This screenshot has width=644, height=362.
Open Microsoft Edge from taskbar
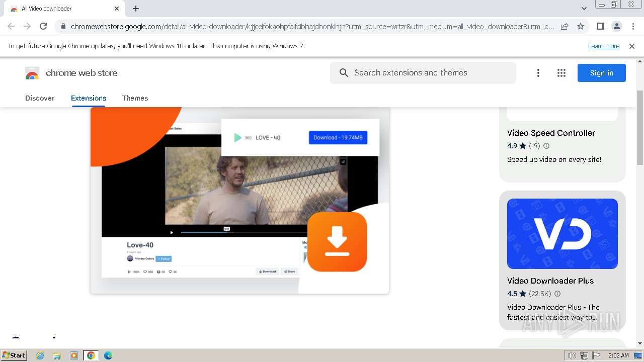pyautogui.click(x=108, y=355)
